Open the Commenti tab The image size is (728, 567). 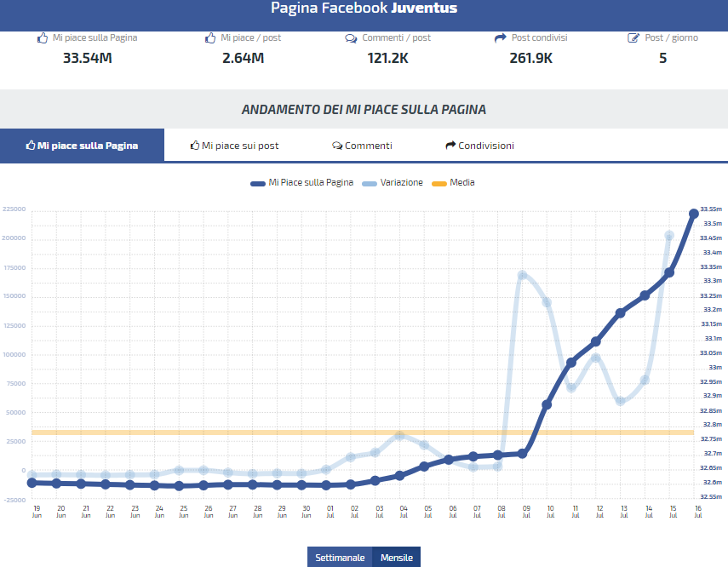(362, 146)
